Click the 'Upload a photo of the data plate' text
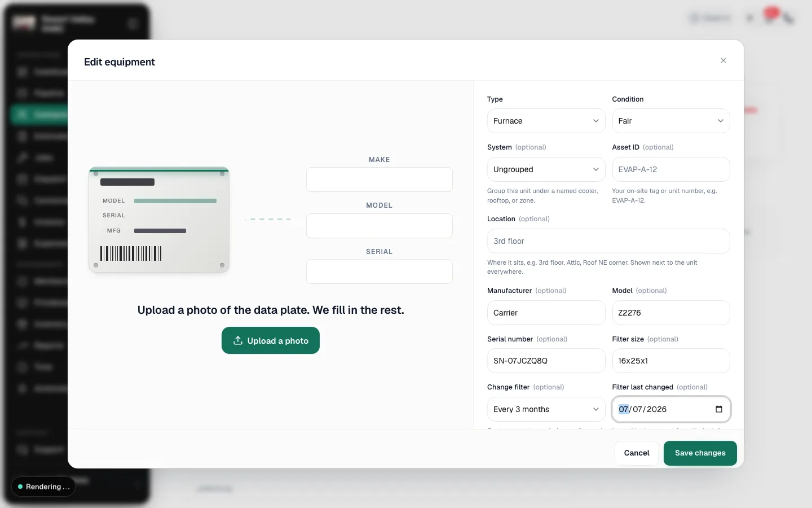812x508 pixels. (271, 310)
